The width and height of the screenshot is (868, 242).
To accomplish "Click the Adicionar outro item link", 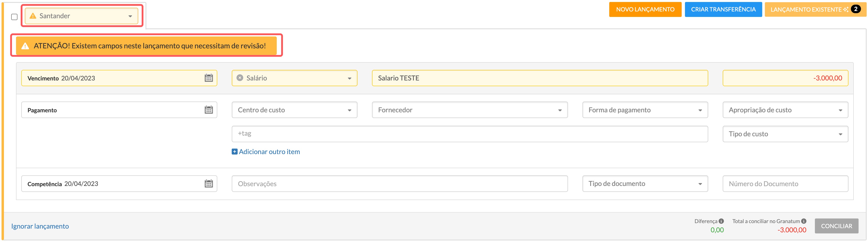I will point(269,151).
